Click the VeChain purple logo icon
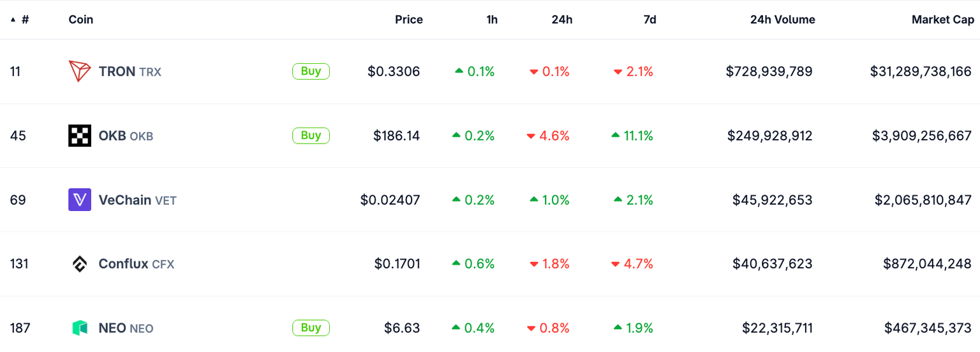The height and width of the screenshot is (352, 980). coord(80,200)
